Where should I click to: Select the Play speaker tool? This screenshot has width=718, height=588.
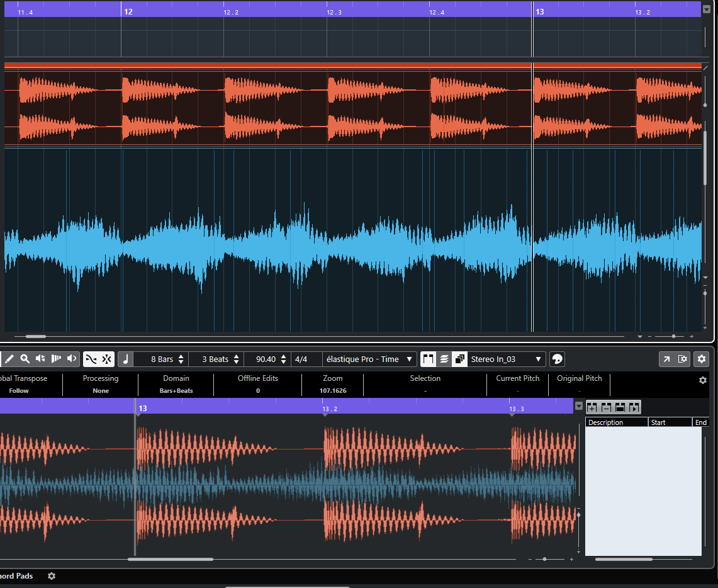click(40, 359)
